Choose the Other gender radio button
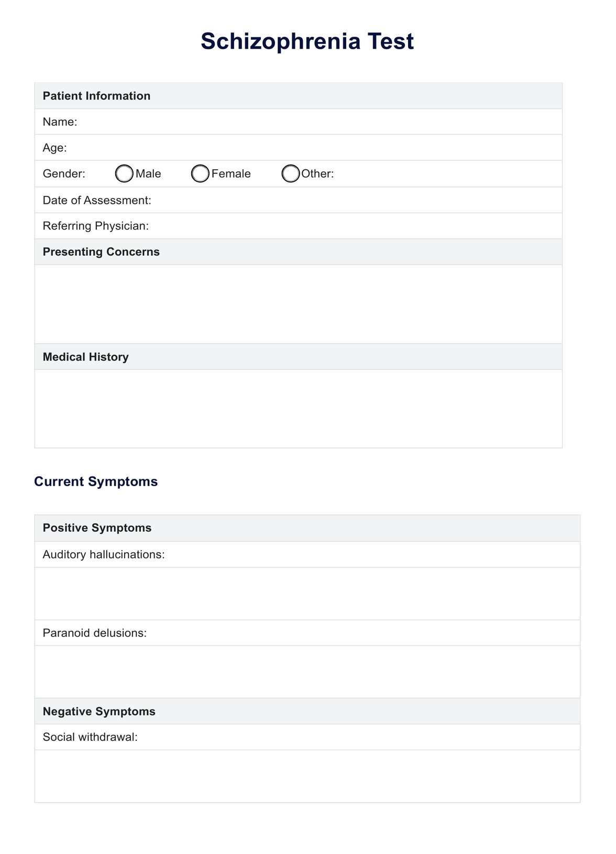This screenshot has width=616, height=854. pyautogui.click(x=290, y=174)
